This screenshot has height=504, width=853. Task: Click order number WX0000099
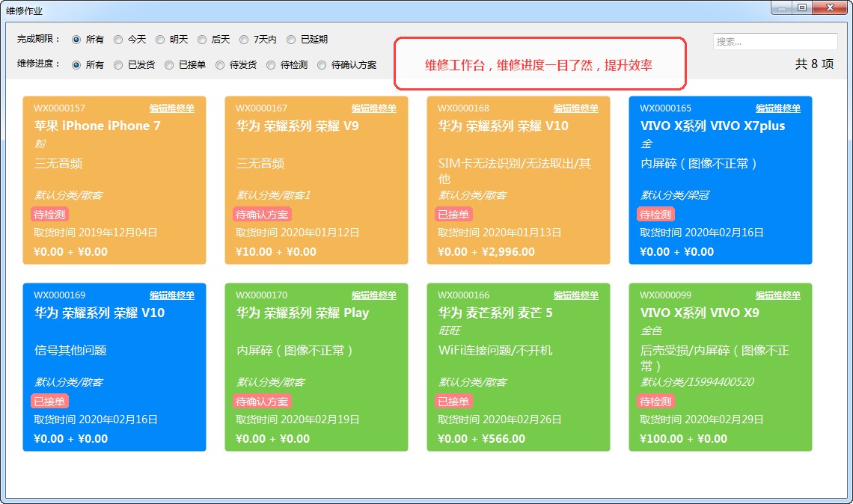[665, 295]
